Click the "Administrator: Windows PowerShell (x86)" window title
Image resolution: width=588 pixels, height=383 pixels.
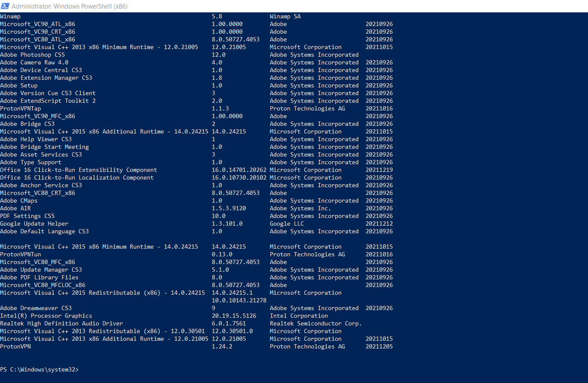pos(70,6)
